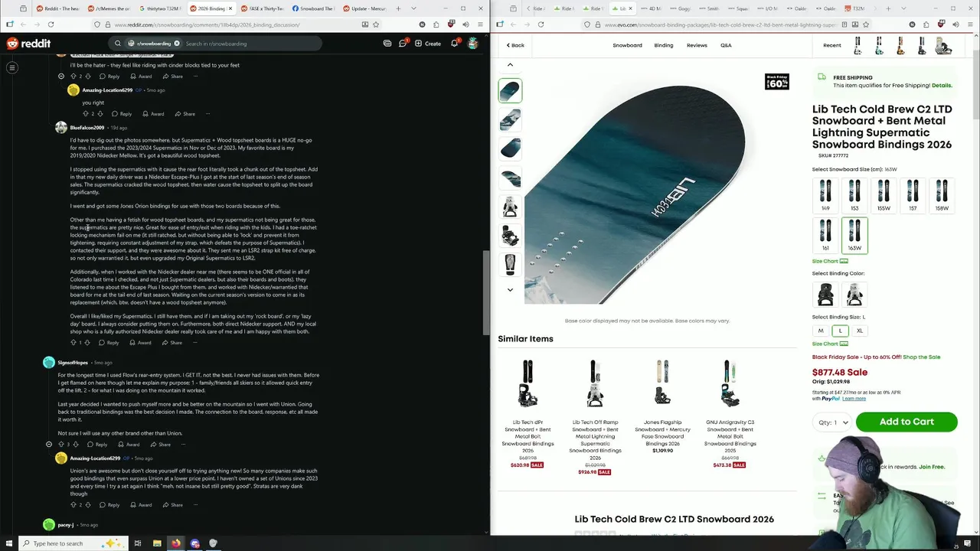Screen dimensions: 980x551
Task: Click Windows taskbar search box
Action: pos(73,543)
